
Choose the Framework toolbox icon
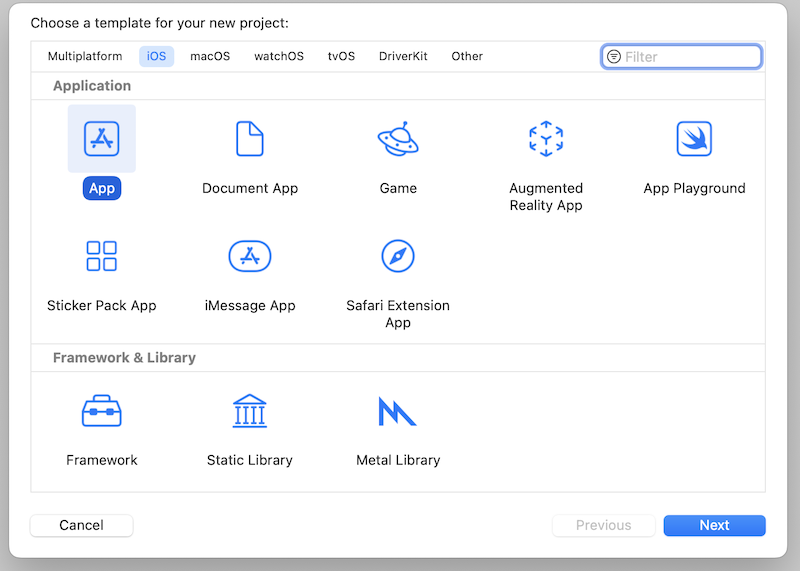tap(102, 411)
